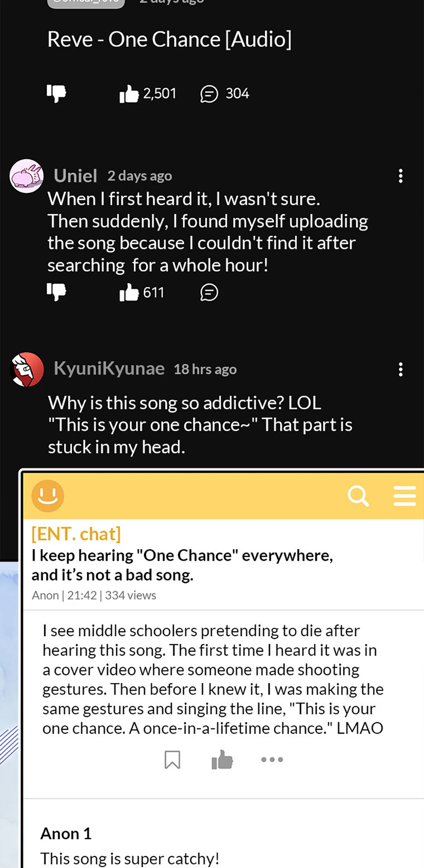Open search in the yellow forum header
The image size is (424, 868).
click(359, 496)
